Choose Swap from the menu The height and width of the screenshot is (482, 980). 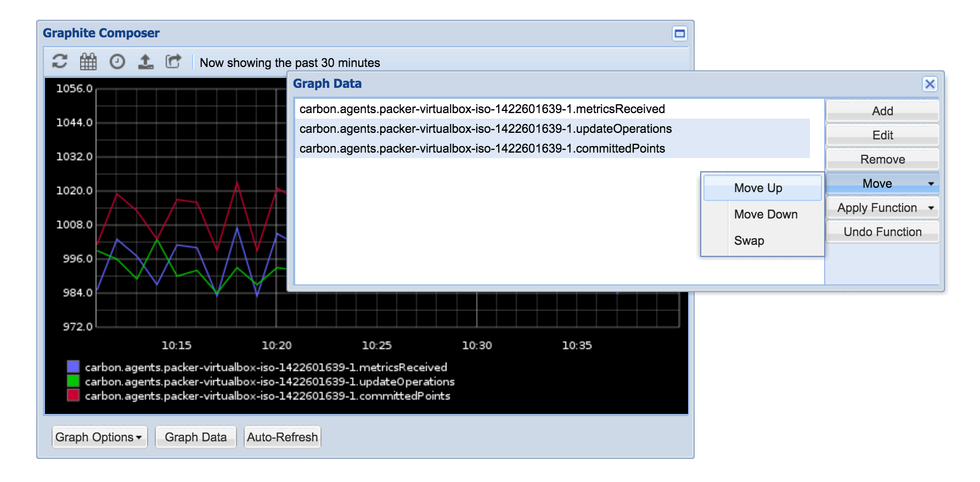tap(763, 240)
